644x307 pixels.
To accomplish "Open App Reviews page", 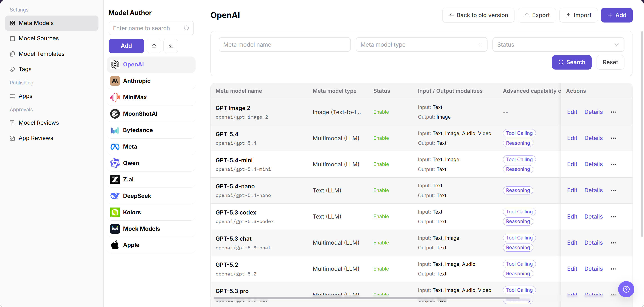I will pyautogui.click(x=52, y=138).
